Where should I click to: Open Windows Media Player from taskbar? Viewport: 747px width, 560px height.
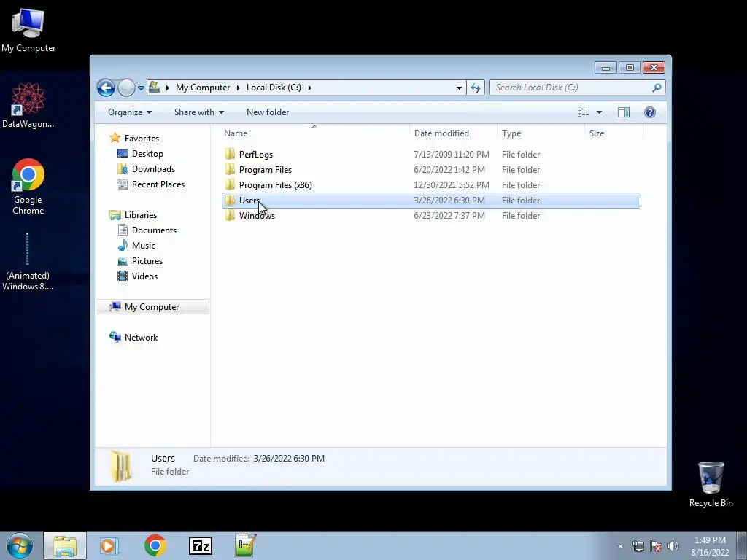coord(109,545)
